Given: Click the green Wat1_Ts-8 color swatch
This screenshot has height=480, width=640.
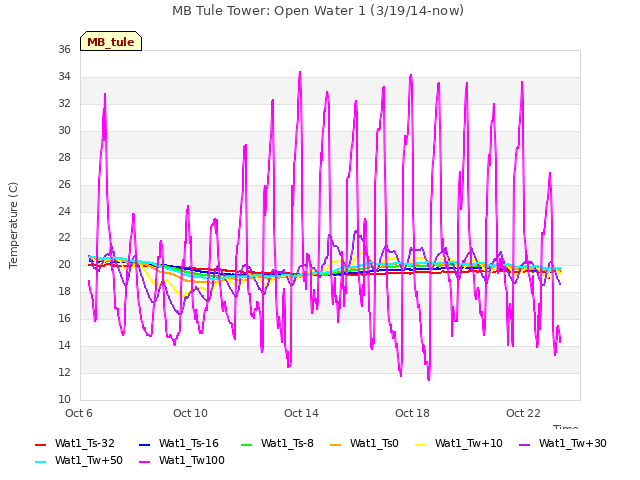Looking at the screenshot, I should (246, 444).
